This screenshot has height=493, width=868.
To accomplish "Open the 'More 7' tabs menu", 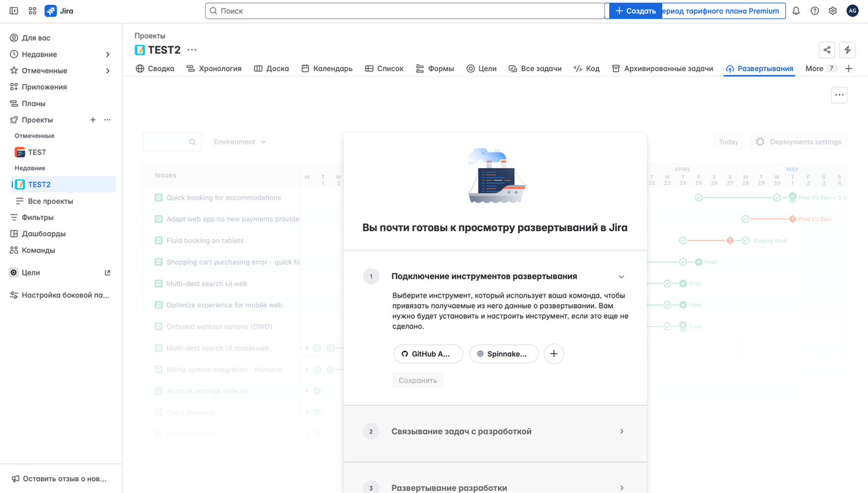I will [x=814, y=69].
